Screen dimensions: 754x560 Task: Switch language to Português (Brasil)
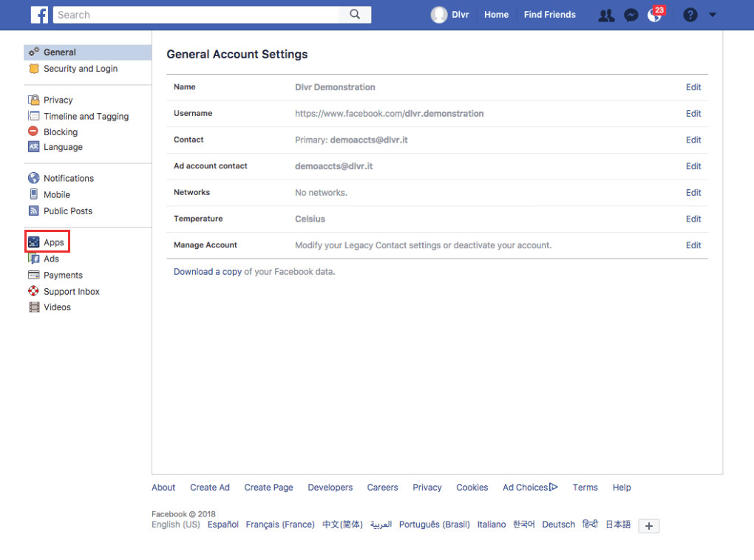point(434,525)
